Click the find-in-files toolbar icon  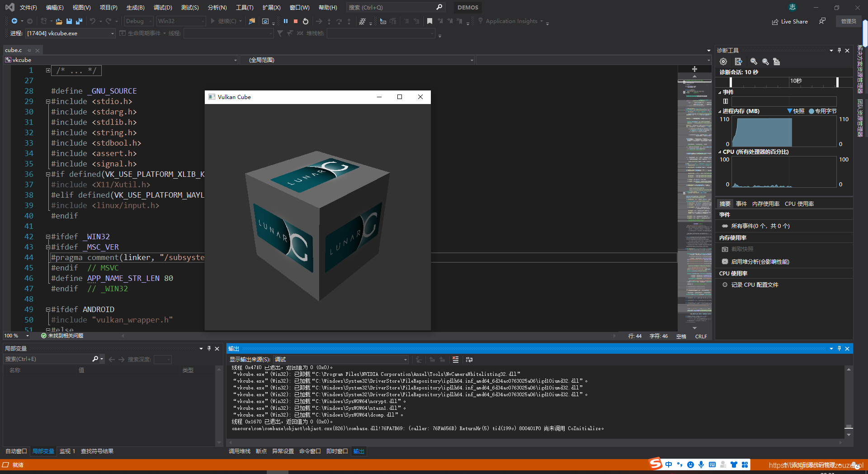tap(252, 21)
